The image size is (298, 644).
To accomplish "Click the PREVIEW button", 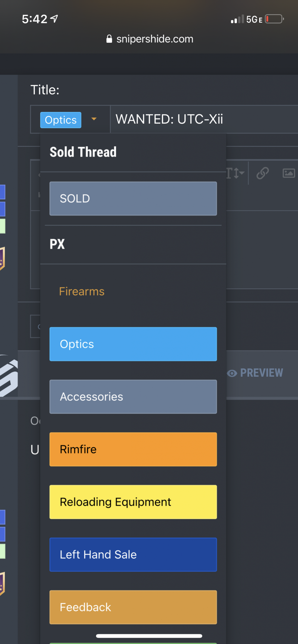I will [x=255, y=373].
